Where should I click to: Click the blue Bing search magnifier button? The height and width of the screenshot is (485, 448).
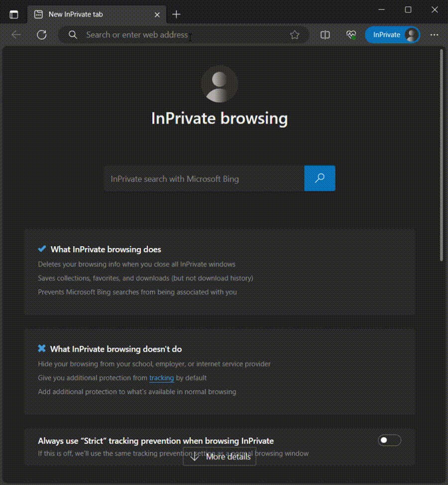(x=320, y=178)
